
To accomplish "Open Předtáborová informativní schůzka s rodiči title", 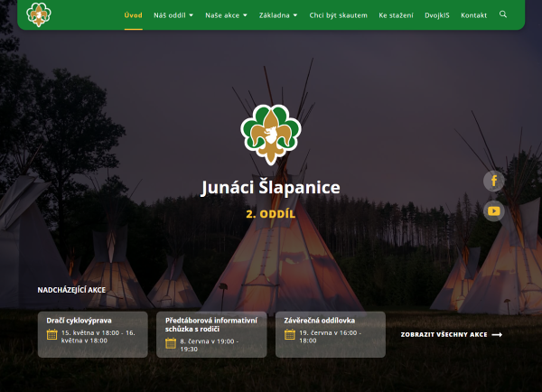I will point(211,324).
